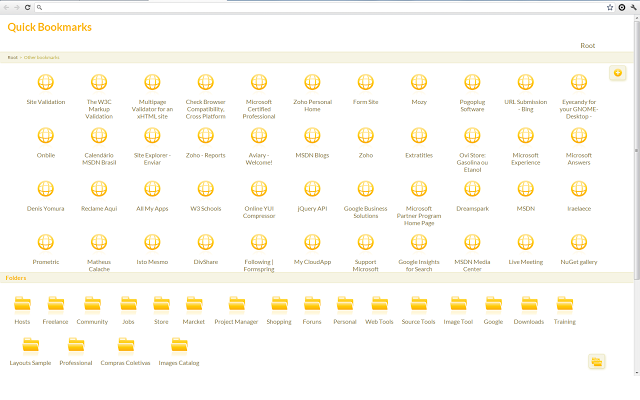The width and height of the screenshot is (640, 400).
Task: Open the Zoho Personal Home bookmark
Action: tap(312, 93)
